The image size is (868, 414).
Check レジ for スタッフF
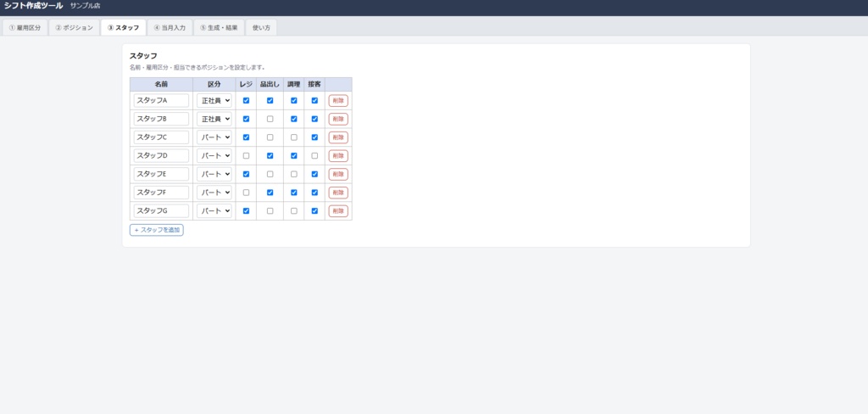(x=247, y=193)
